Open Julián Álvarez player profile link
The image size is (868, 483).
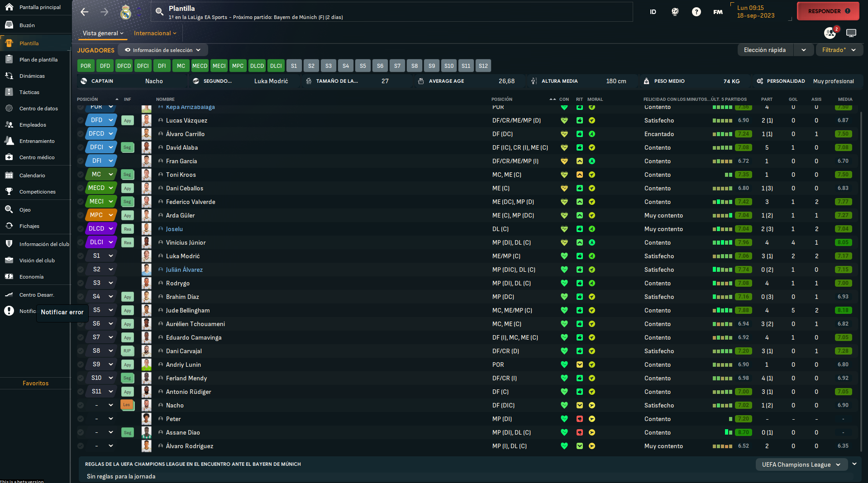click(x=184, y=270)
